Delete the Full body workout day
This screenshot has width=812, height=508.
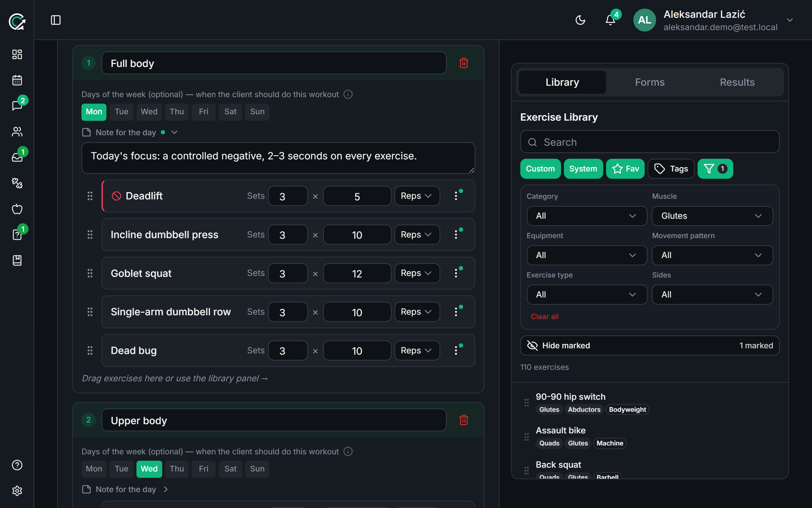(464, 63)
